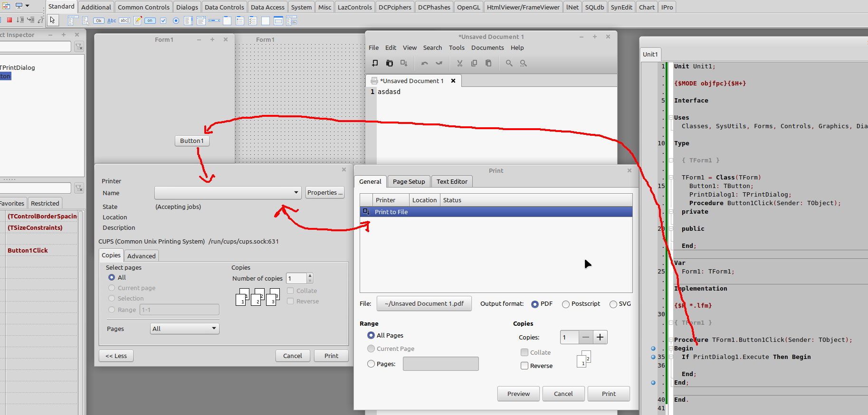
Task: Increase copies with the plus button
Action: click(x=600, y=337)
